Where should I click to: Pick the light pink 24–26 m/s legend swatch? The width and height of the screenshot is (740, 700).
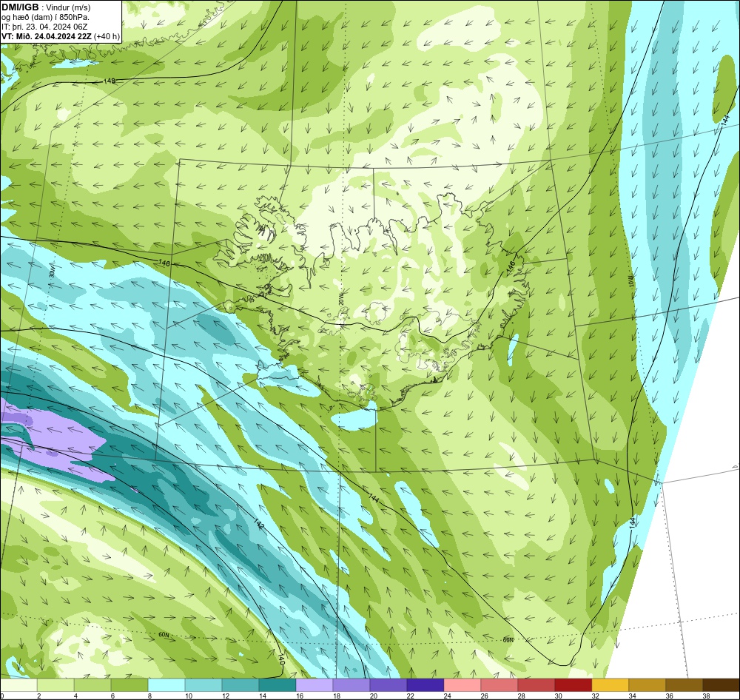click(x=462, y=685)
